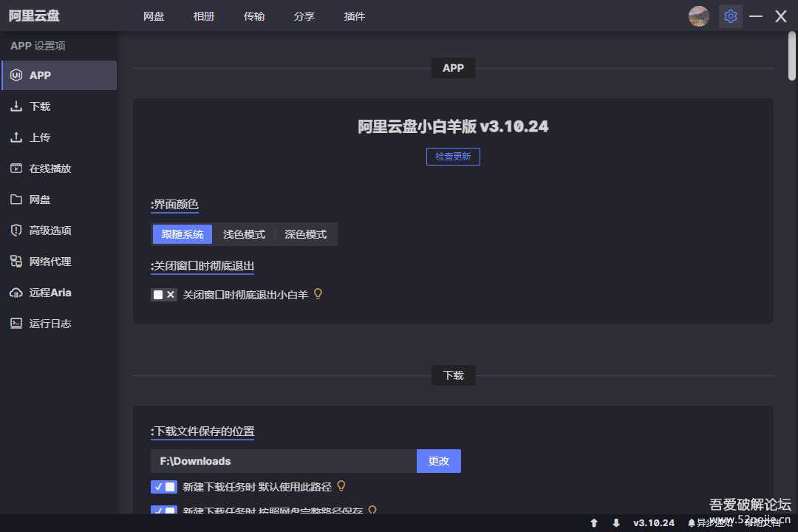The width and height of the screenshot is (798, 532).
Task: Open the user avatar in title bar
Action: pyautogui.click(x=699, y=16)
